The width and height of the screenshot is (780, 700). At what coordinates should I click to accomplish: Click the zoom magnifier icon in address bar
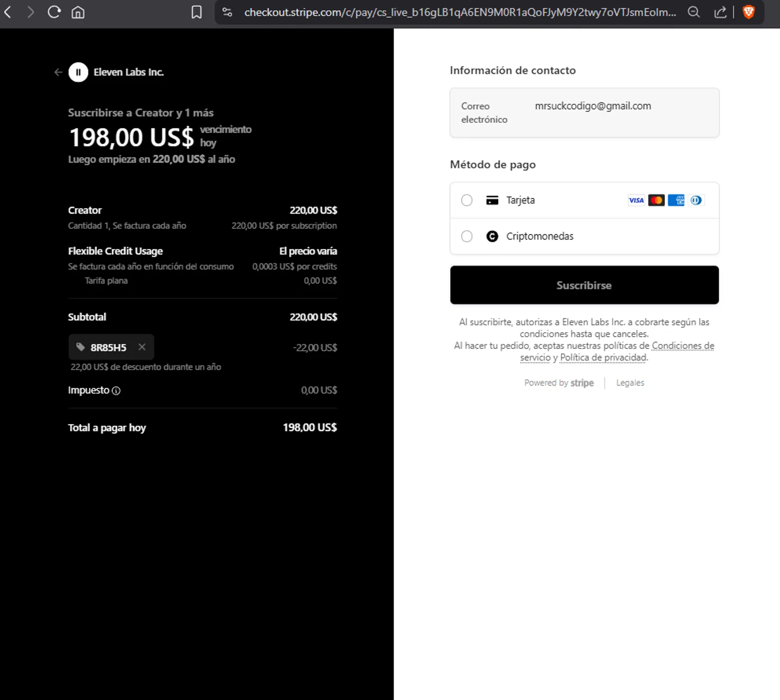(x=694, y=12)
